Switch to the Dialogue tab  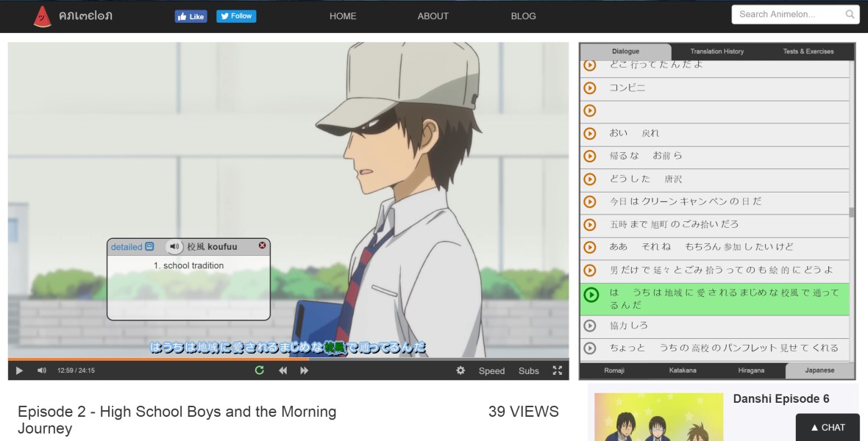click(x=625, y=51)
